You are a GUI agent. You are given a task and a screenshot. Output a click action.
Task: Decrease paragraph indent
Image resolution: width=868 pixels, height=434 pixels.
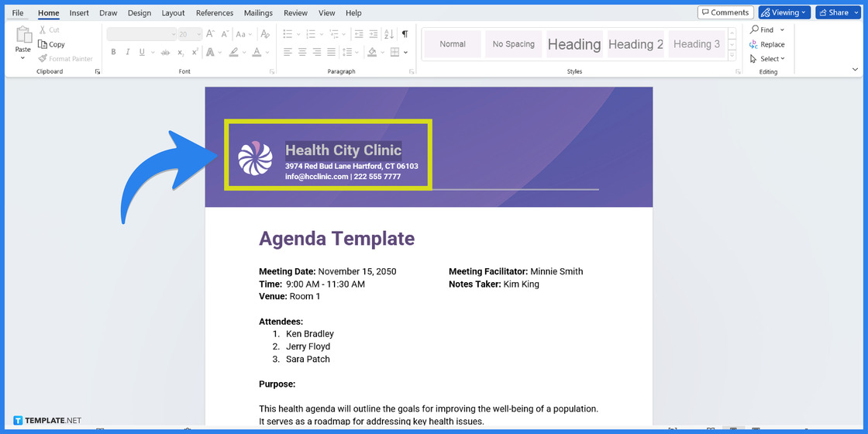click(360, 34)
